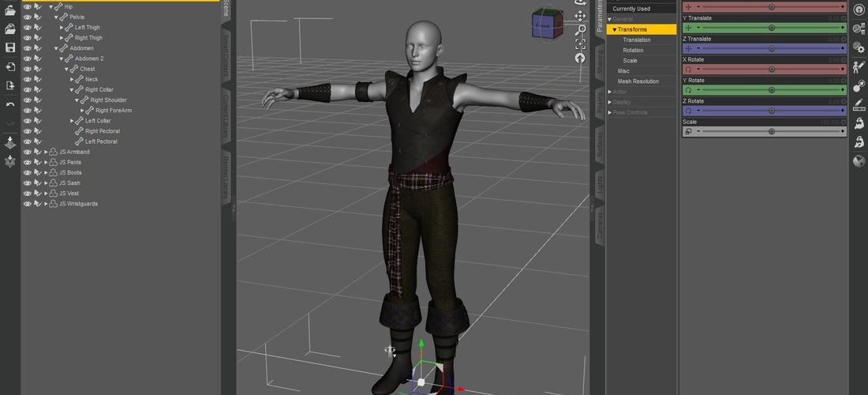Select the Frame view tool in viewport

[x=580, y=43]
